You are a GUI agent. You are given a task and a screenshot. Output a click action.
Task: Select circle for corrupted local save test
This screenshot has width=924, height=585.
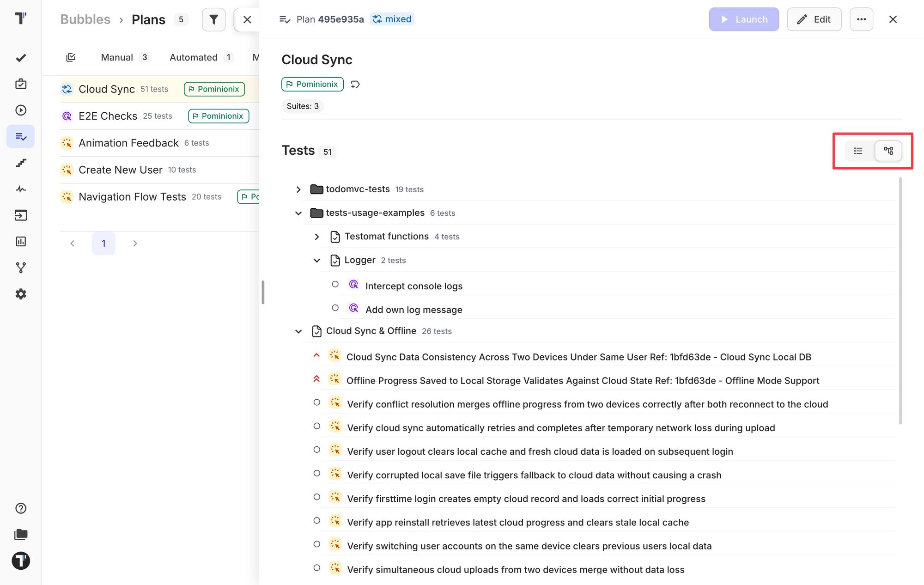tap(316, 473)
